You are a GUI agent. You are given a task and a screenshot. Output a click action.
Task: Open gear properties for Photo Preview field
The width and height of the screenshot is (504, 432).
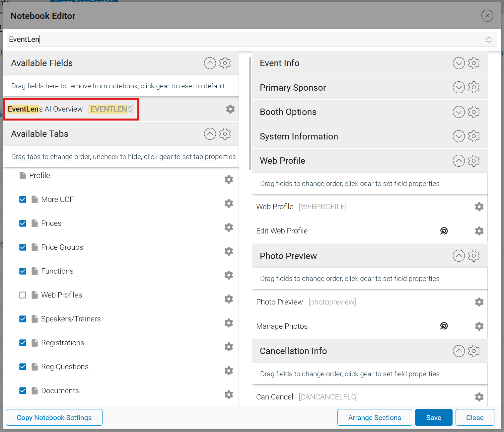point(479,302)
